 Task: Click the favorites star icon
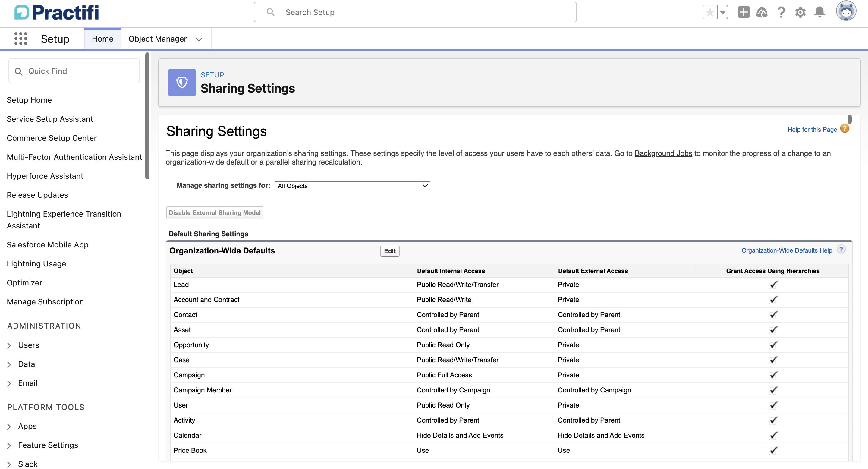coord(710,12)
